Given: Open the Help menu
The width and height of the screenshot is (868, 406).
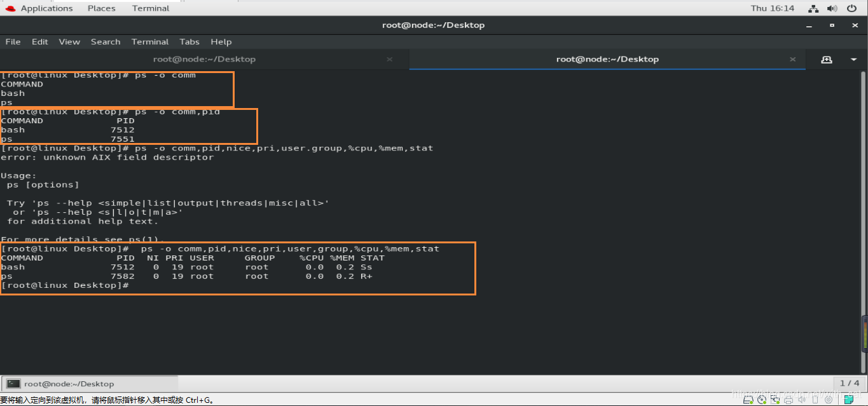Looking at the screenshot, I should pos(221,42).
